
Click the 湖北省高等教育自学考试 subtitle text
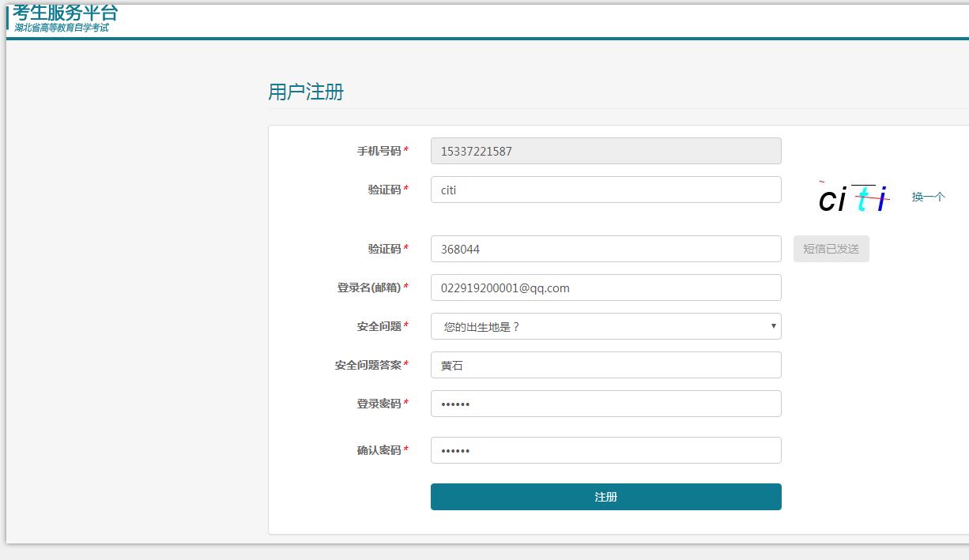(x=62, y=27)
